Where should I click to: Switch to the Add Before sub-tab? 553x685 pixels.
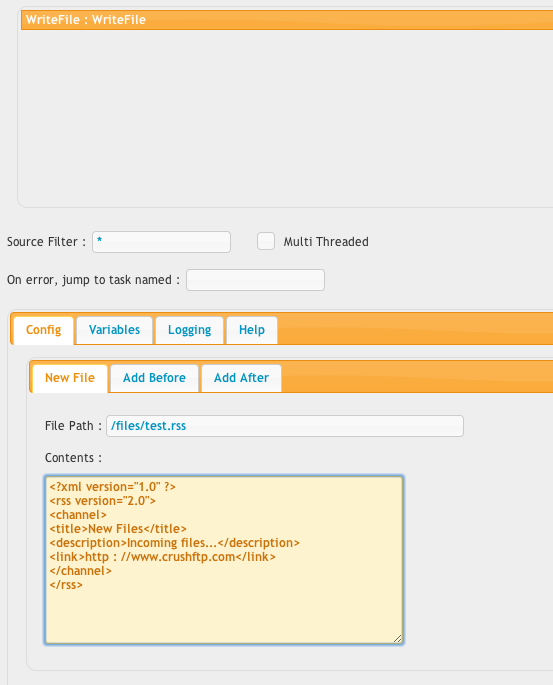point(154,378)
